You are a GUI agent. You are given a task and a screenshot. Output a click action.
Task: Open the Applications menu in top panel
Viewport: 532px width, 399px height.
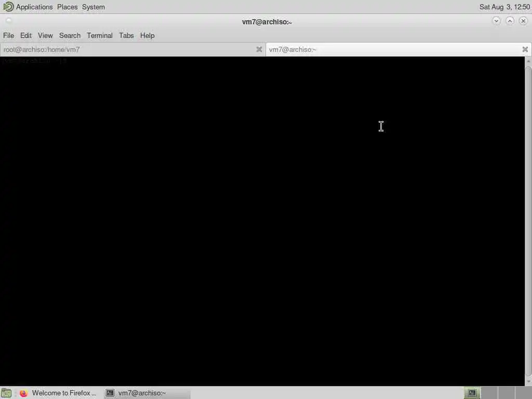(34, 7)
